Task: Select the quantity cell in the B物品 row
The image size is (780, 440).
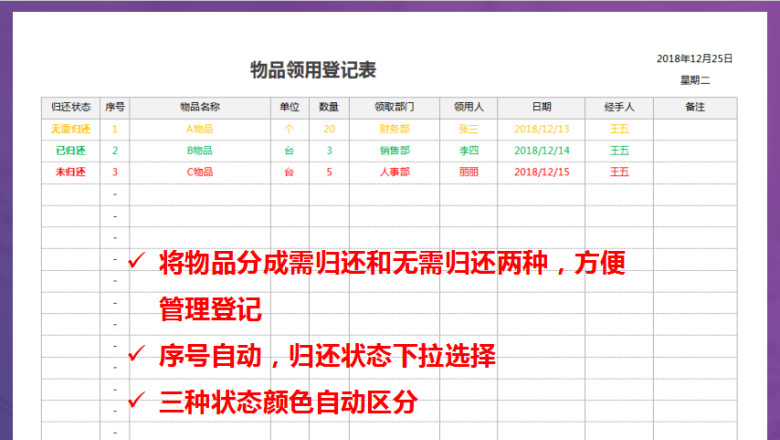Action: pyautogui.click(x=329, y=151)
